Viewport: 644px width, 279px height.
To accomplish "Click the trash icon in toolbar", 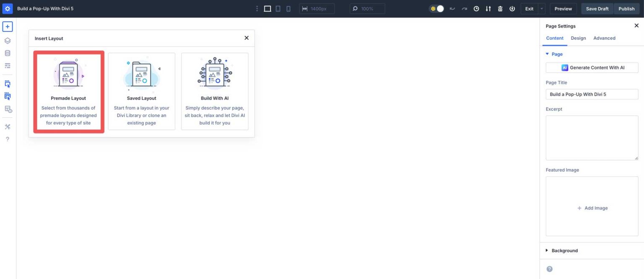I will (500, 8).
